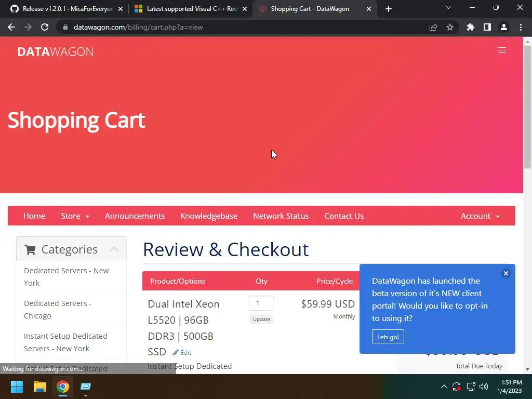The image size is (532, 399).
Task: Click the Lets go! button
Action: click(x=388, y=337)
